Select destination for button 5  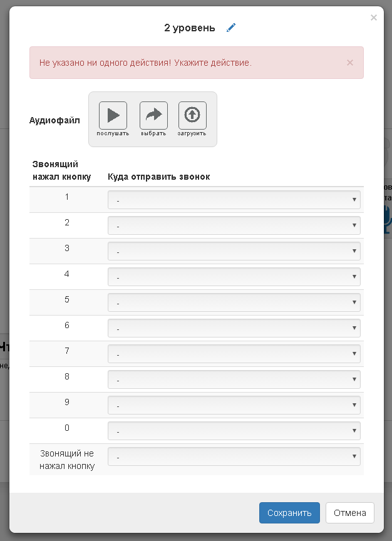(234, 302)
